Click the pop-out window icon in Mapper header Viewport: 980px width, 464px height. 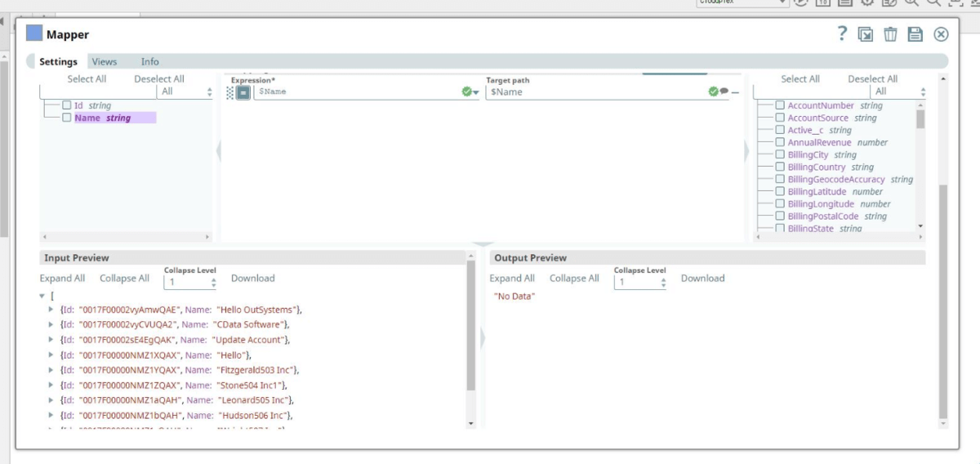click(866, 34)
